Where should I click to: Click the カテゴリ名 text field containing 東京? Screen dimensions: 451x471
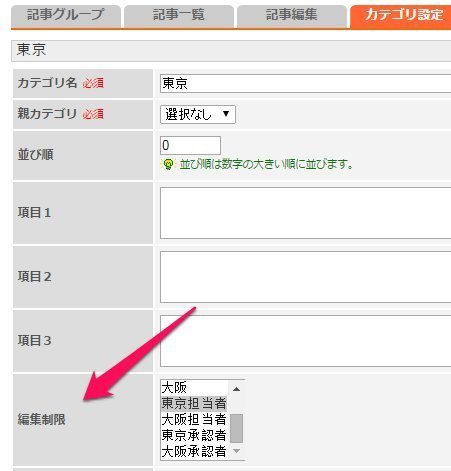(305, 83)
